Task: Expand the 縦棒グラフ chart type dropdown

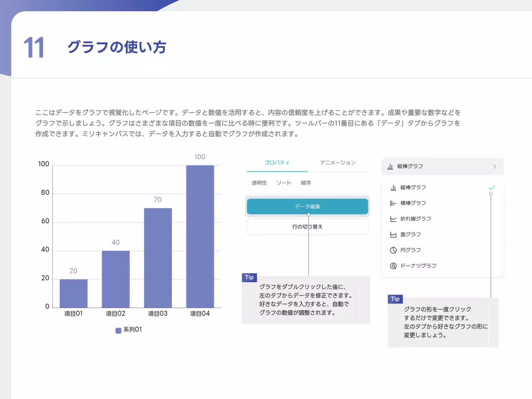Action: [x=442, y=167]
